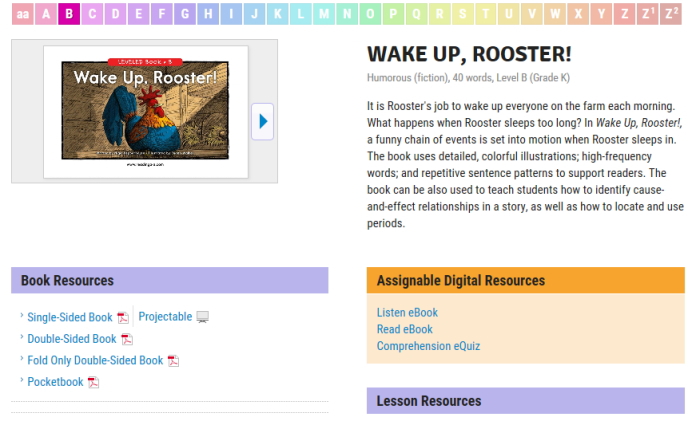Open the Projectable link
700x421 pixels.
coord(165,317)
